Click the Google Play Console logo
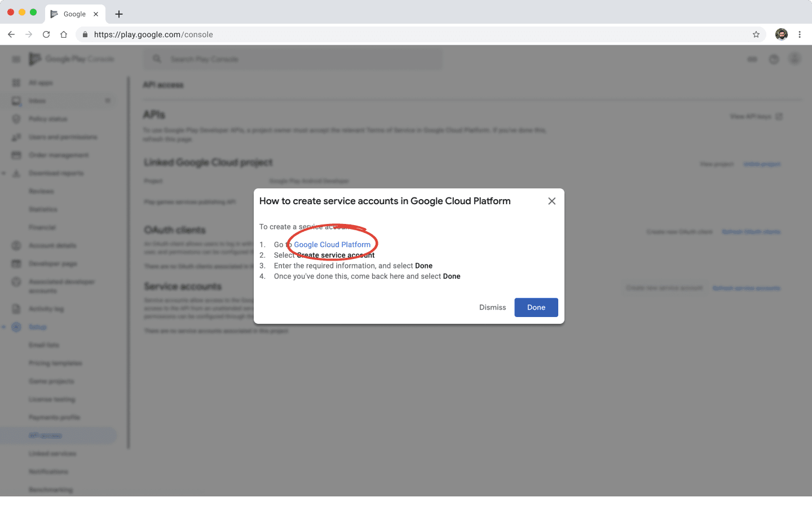Screen dimensions: 812x506 (72, 59)
